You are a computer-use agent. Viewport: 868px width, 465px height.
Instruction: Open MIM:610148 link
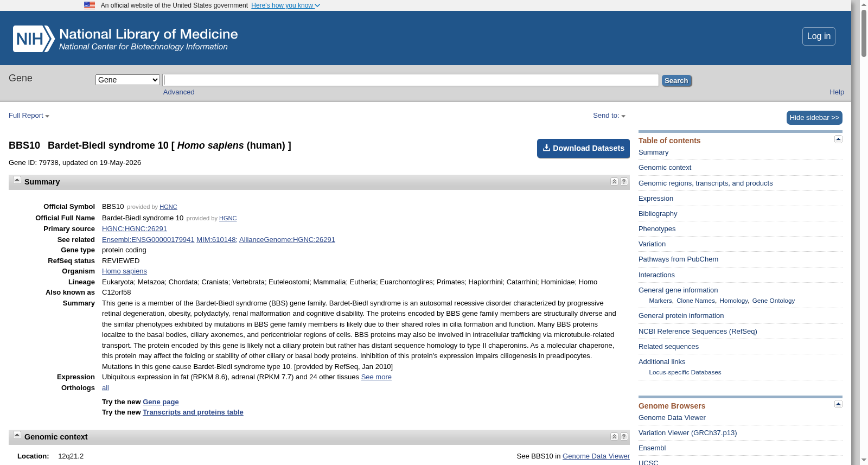tap(216, 240)
